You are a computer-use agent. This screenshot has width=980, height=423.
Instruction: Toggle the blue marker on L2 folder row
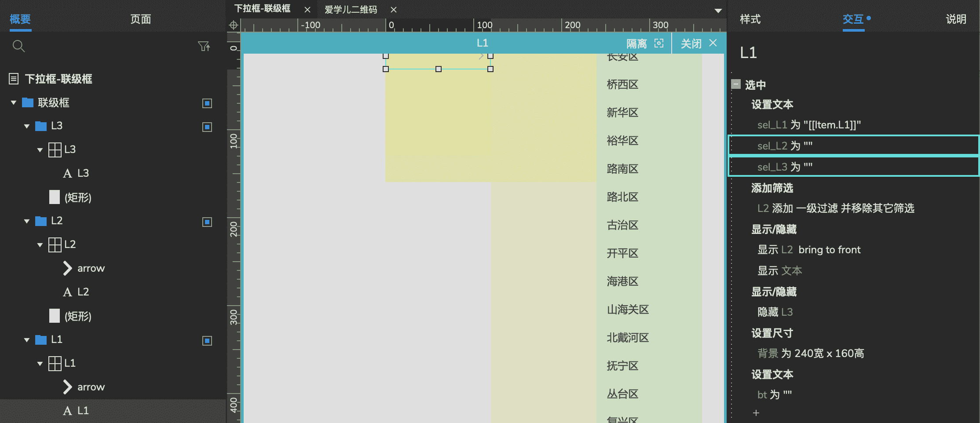[x=207, y=222]
